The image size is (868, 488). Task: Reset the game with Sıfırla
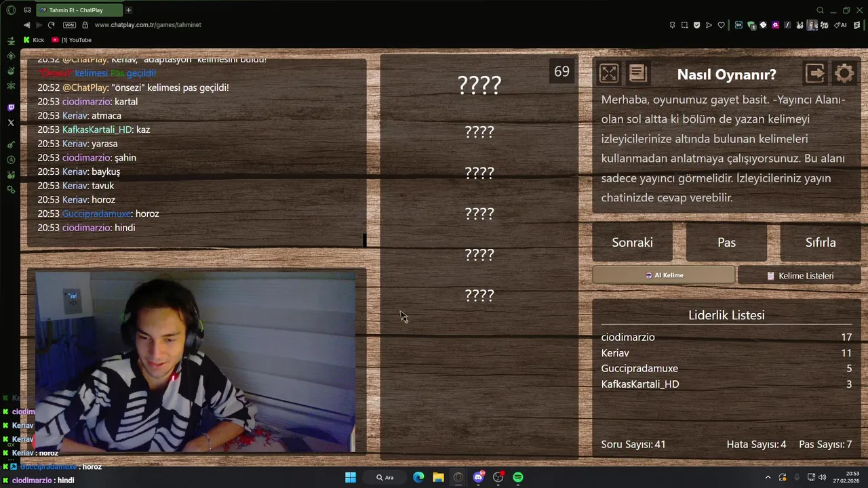point(821,242)
